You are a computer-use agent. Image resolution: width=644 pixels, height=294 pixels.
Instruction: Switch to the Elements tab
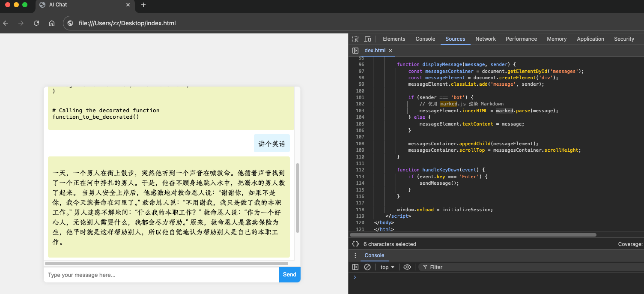click(x=394, y=39)
